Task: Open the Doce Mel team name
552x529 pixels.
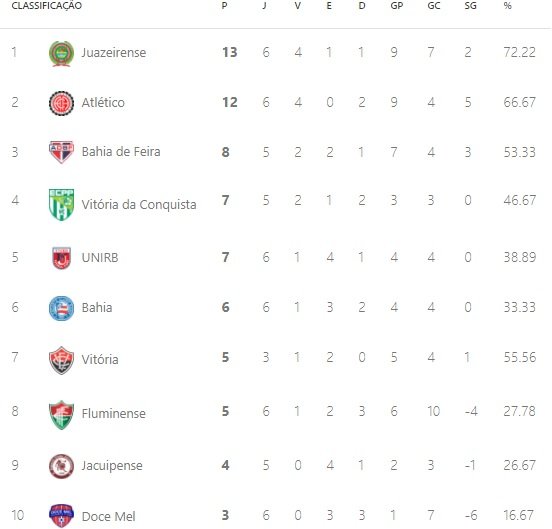Action: click(108, 516)
